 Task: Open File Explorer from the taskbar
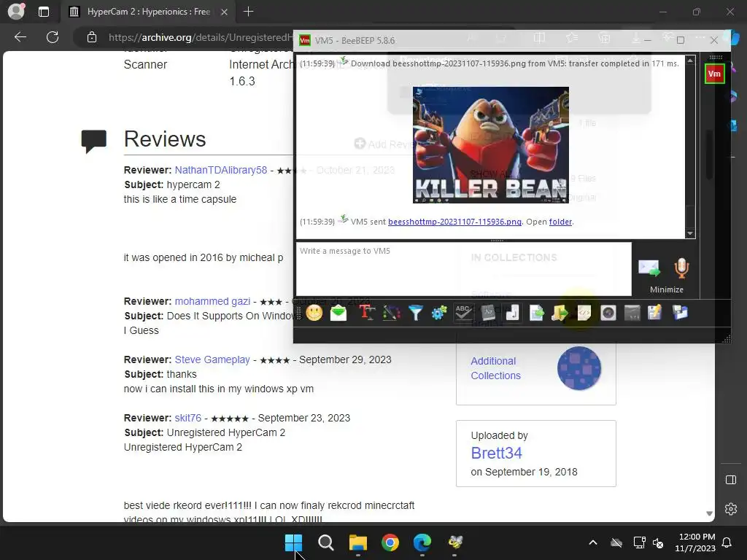coord(357,542)
